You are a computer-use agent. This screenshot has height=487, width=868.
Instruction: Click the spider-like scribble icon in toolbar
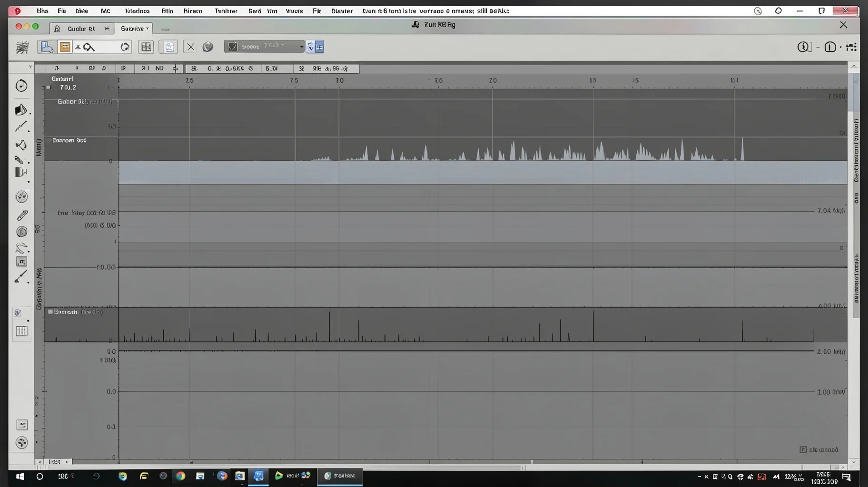[x=22, y=47]
